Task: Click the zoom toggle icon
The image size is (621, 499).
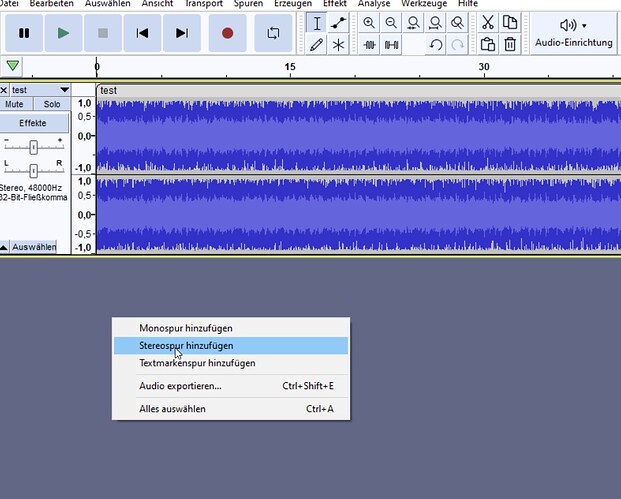Action: coord(457,23)
